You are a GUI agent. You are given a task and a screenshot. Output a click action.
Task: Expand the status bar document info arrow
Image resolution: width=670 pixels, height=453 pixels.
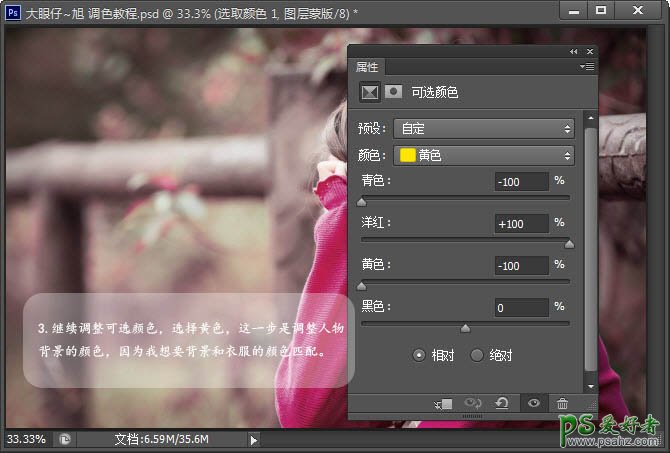[253, 439]
